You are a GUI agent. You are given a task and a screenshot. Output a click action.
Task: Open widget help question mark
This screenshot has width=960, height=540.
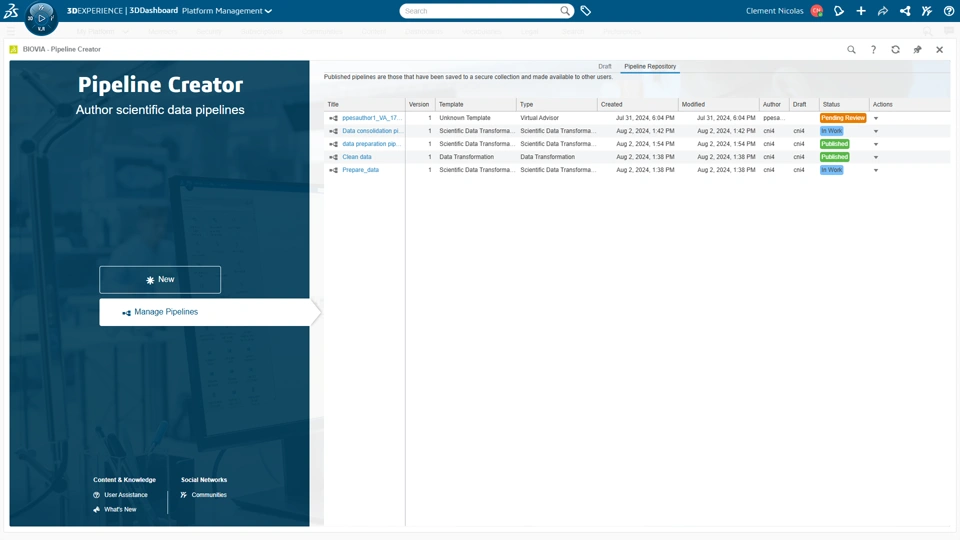(874, 50)
